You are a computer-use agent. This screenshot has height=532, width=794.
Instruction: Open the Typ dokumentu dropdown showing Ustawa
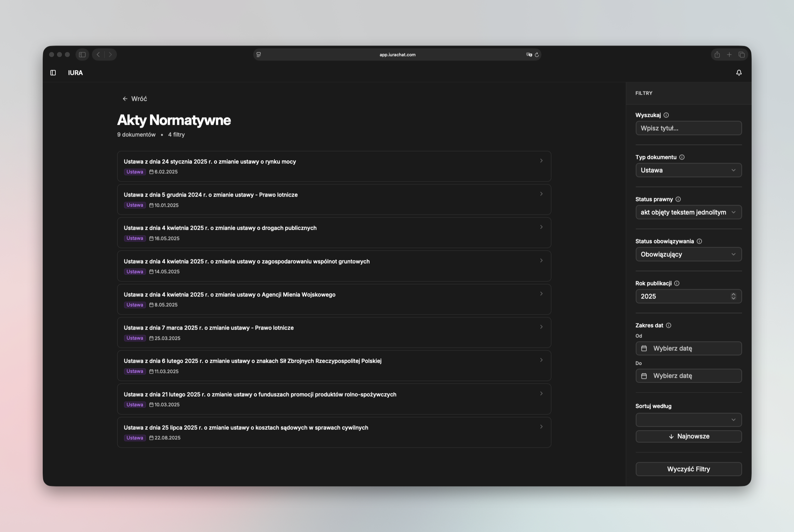click(x=688, y=170)
